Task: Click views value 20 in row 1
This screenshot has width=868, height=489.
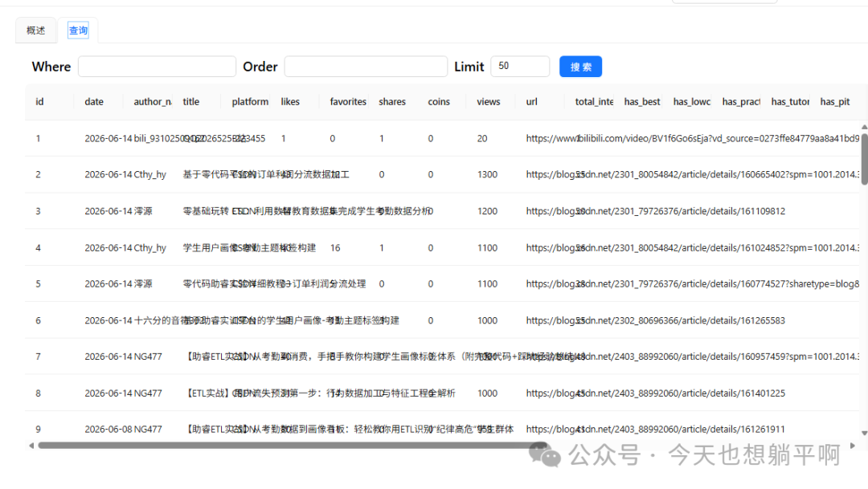Action: (482, 139)
